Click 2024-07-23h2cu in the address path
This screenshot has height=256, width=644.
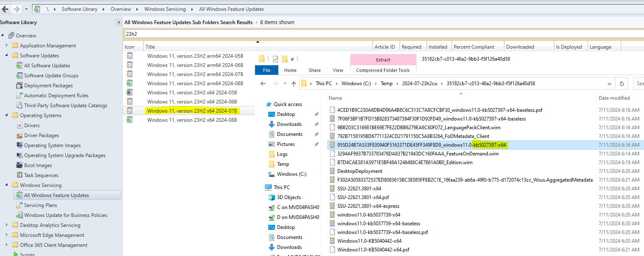coord(419,84)
